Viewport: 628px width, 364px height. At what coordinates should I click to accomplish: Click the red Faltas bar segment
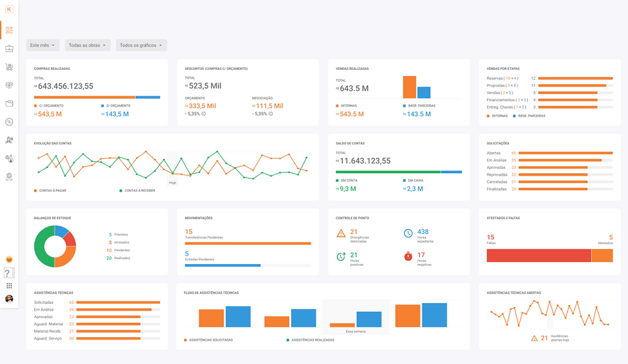pos(539,256)
